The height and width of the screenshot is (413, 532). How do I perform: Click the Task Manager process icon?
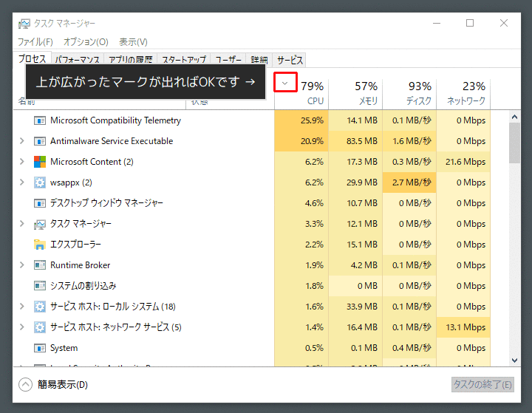pos(40,224)
